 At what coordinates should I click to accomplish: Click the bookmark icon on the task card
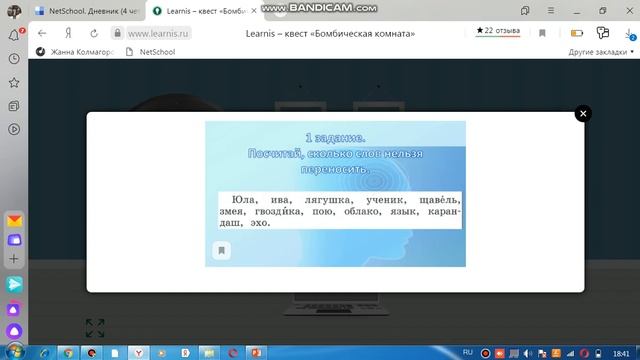(x=221, y=250)
